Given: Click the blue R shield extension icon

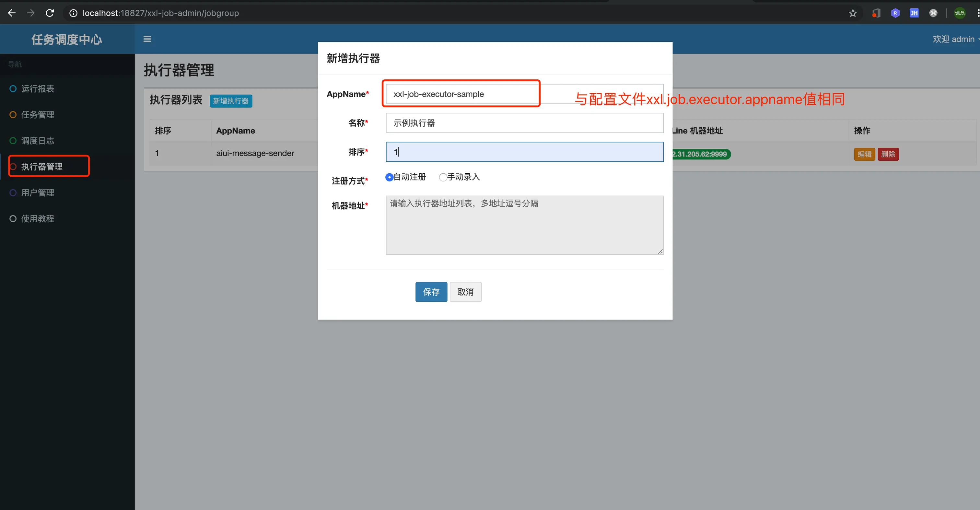Looking at the screenshot, I should (895, 13).
